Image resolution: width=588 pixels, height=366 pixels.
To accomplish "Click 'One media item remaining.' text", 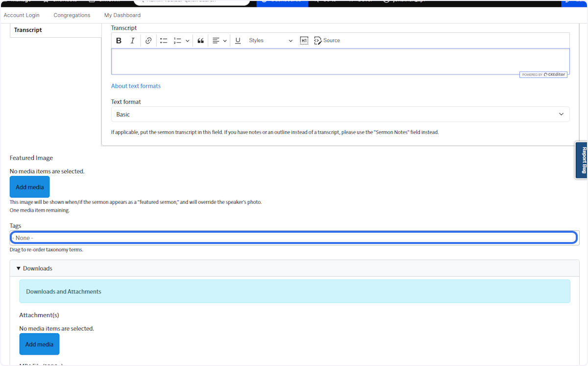I will [x=40, y=211].
